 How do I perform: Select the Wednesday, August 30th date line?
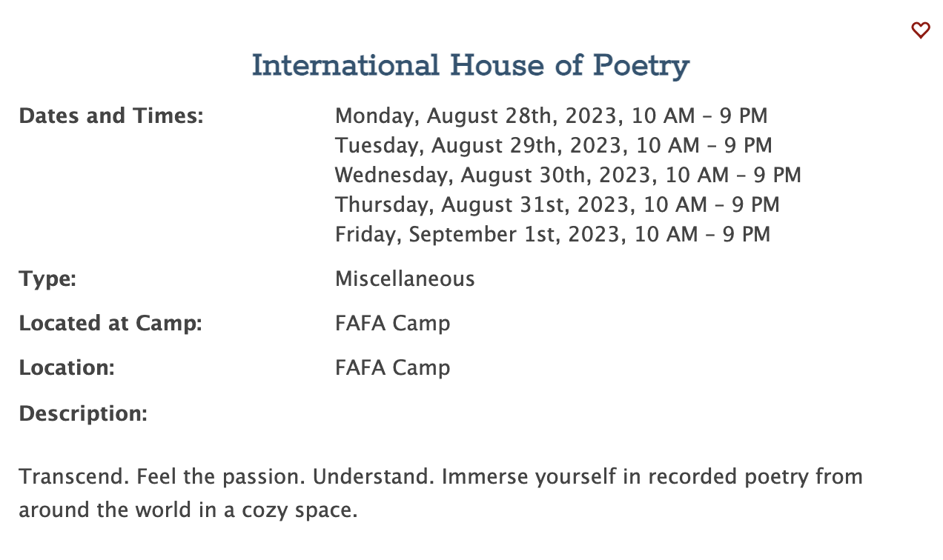(x=567, y=176)
